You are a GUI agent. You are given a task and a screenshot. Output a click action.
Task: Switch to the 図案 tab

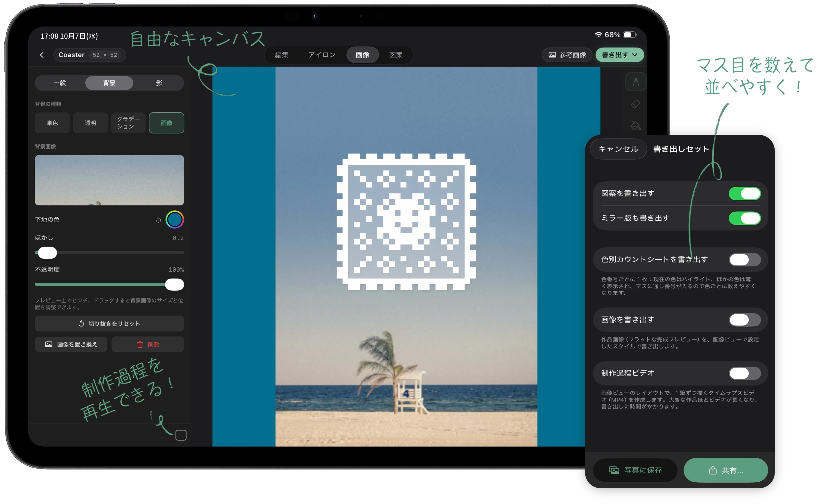pos(396,55)
